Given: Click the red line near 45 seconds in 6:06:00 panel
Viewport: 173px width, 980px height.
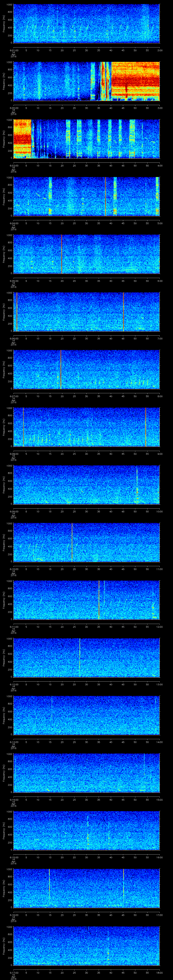Looking at the screenshot, I should click(123, 312).
